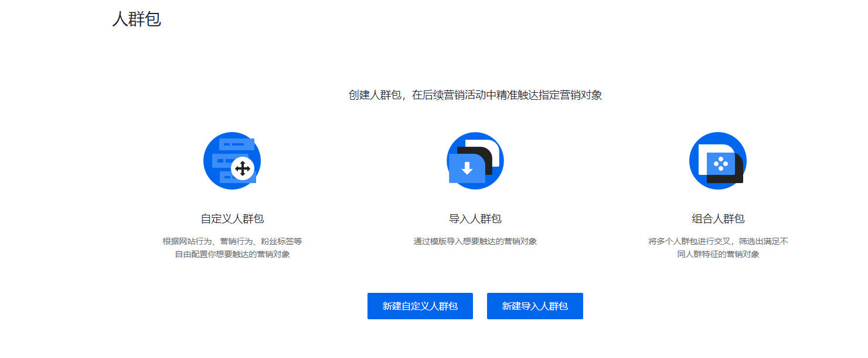This screenshot has height=358, width=868.
Task: Click the custom audience pack (自定义人群包) icon
Action: 232,161
